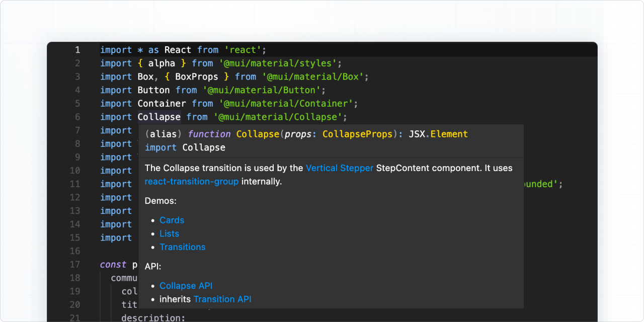Select the alpha import on line 2

(x=162, y=63)
